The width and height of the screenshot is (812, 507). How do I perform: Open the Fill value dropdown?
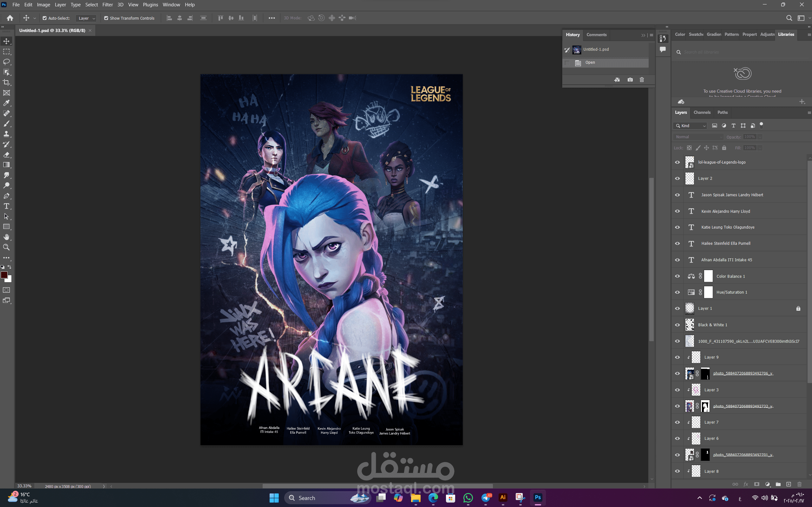tap(760, 148)
